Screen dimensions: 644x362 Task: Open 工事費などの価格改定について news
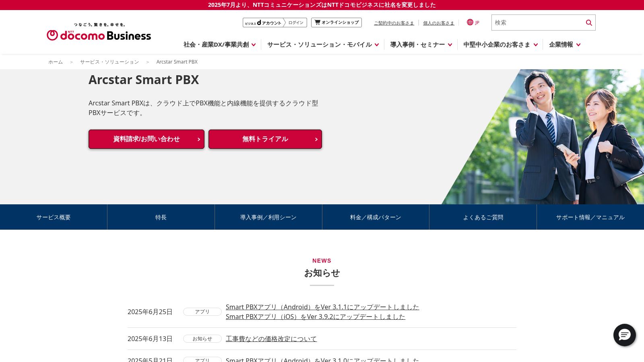pyautogui.click(x=271, y=339)
